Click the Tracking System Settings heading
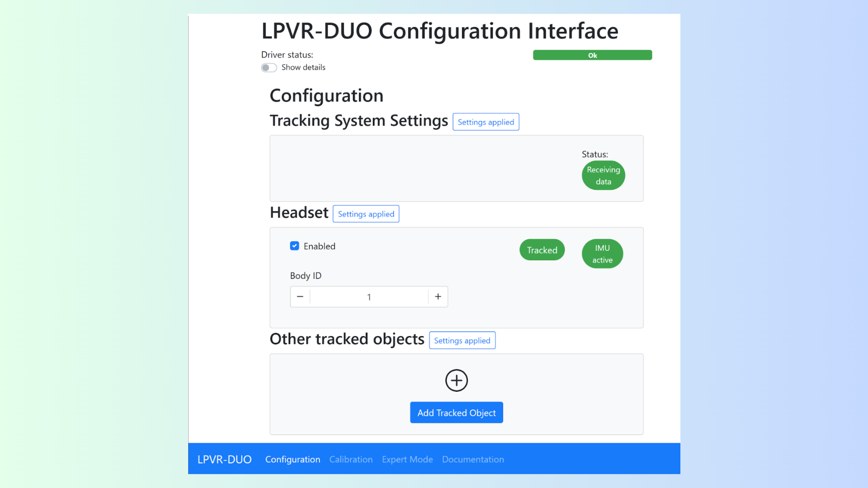 point(359,121)
